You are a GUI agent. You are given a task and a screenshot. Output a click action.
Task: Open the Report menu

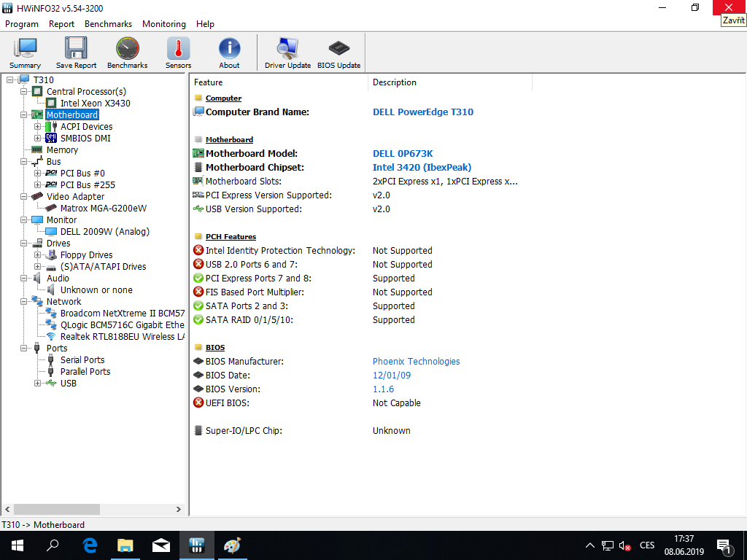[61, 24]
